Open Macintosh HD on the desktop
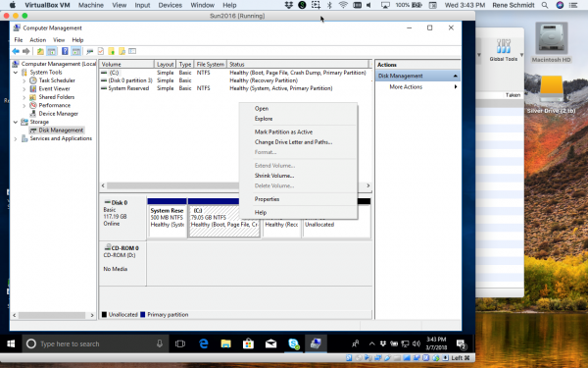588x368 pixels. click(551, 42)
